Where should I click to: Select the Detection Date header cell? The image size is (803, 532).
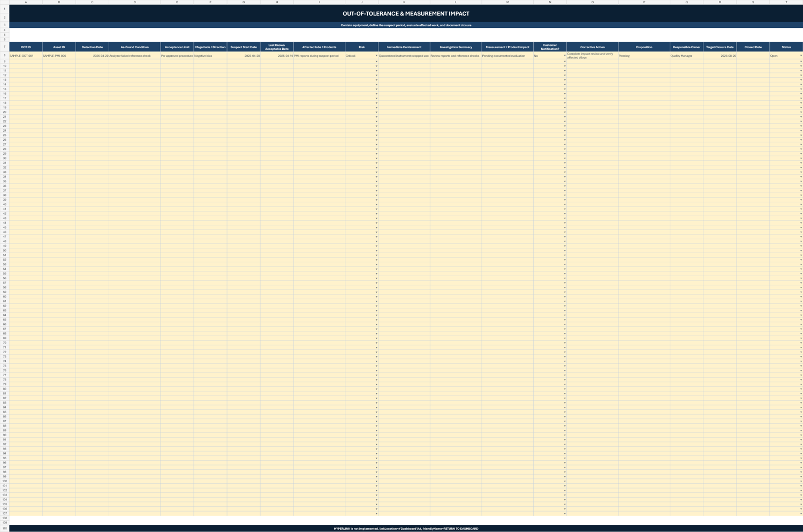[92, 47]
